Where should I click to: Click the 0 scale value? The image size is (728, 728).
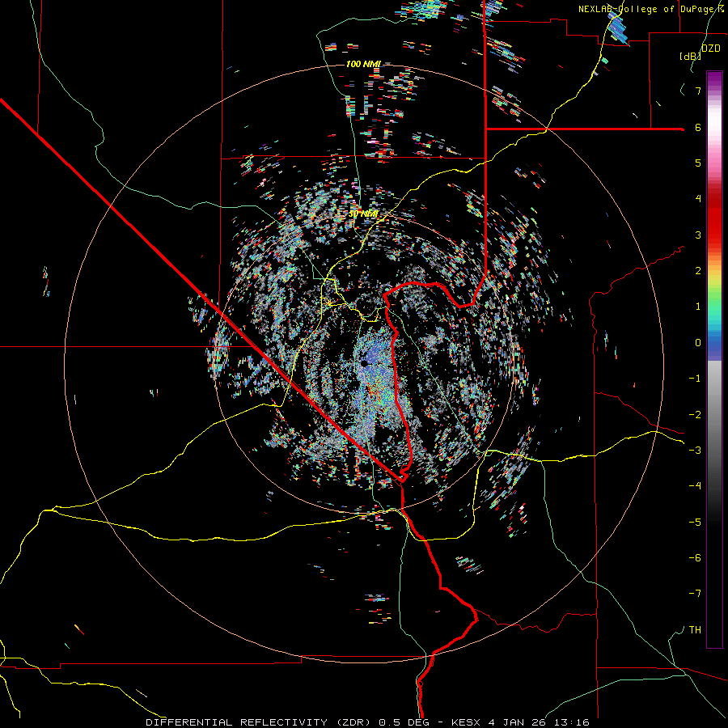[698, 343]
